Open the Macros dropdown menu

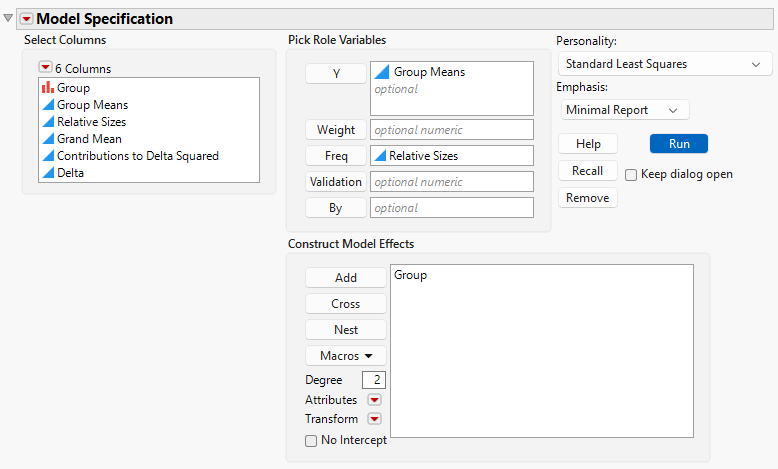[x=346, y=356]
